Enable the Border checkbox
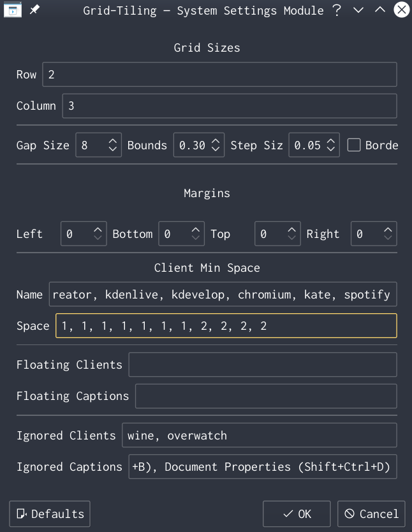412x532 pixels. click(x=354, y=145)
